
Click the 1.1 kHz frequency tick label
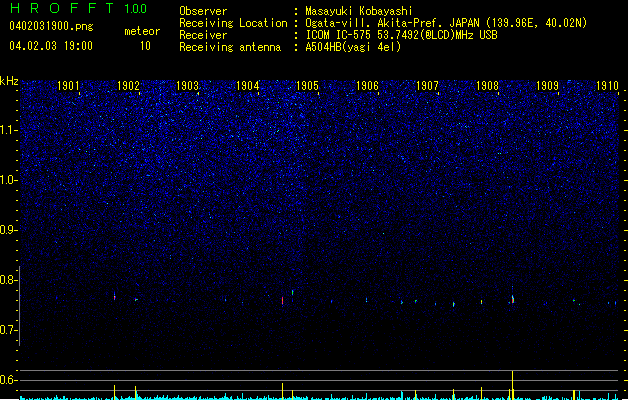[9, 130]
